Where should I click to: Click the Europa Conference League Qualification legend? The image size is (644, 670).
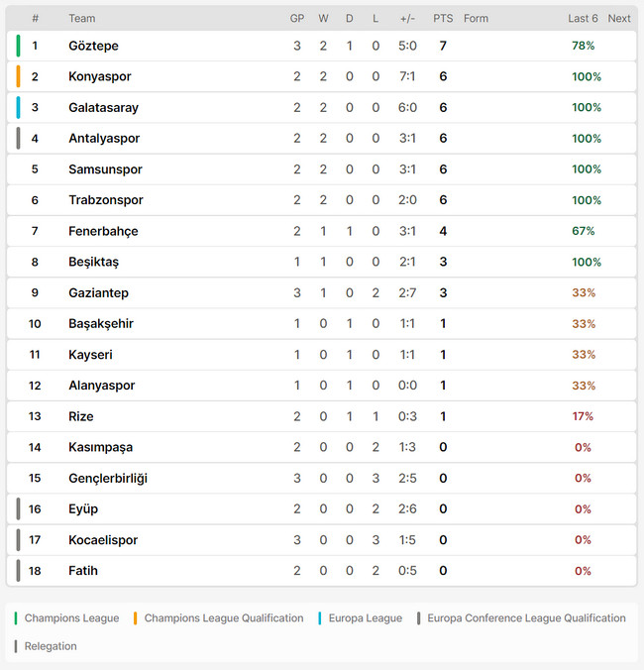[x=521, y=618]
